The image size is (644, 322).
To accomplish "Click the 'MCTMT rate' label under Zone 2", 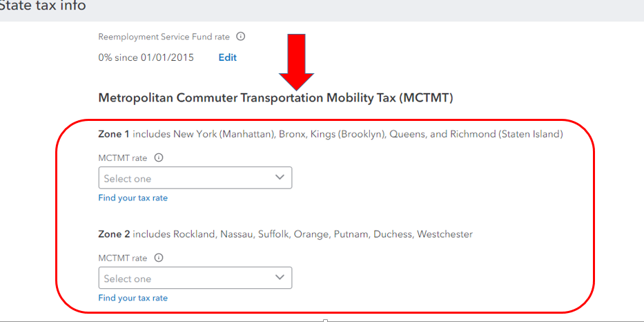I will [123, 258].
